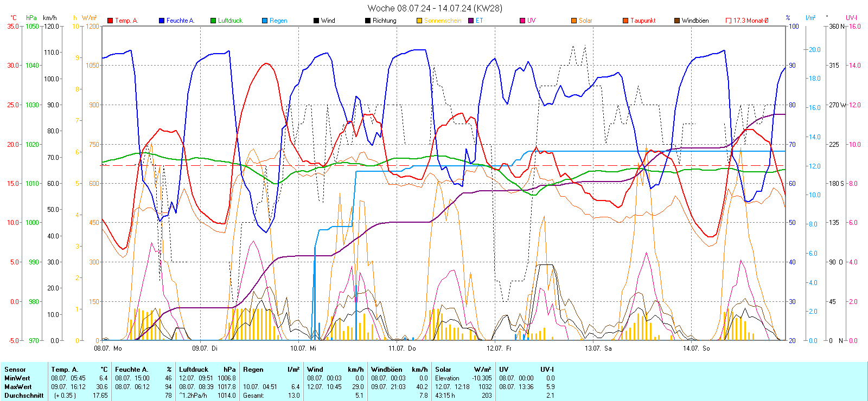This screenshot has width=868, height=401.
Task: Click the orange Solar legend square
Action: click(574, 21)
